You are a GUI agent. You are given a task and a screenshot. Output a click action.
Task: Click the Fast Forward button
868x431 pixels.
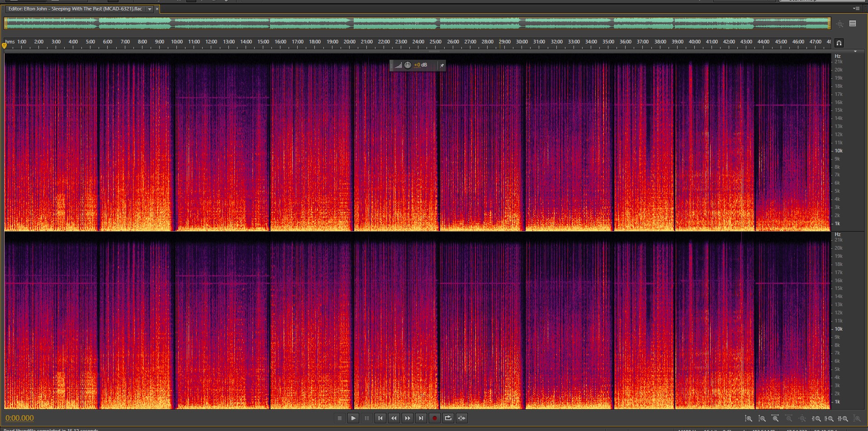[x=408, y=418]
